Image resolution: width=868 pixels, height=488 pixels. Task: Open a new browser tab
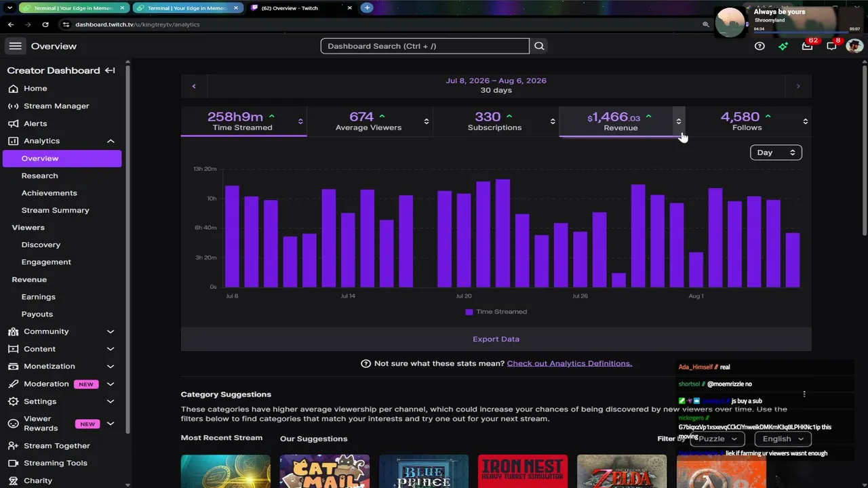pyautogui.click(x=367, y=8)
